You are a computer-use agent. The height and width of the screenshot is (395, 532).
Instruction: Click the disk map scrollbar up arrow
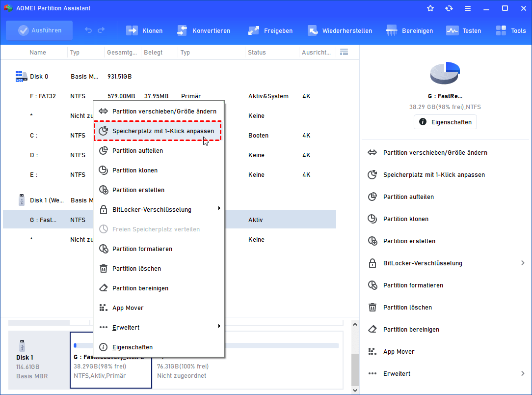[355, 324]
